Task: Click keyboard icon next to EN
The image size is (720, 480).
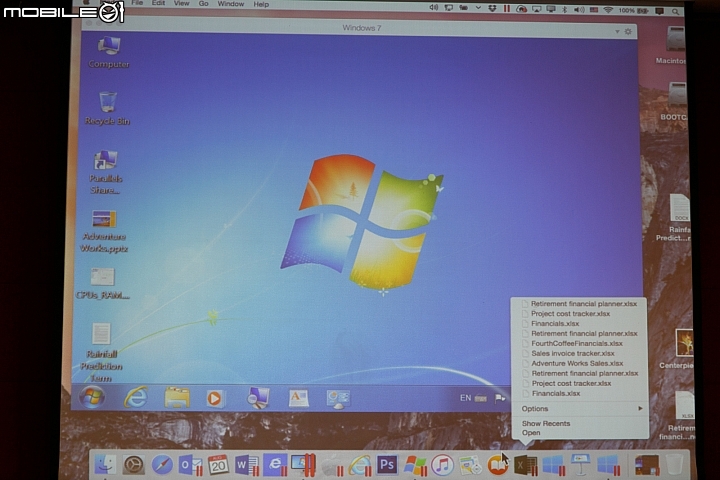Action: (481, 398)
